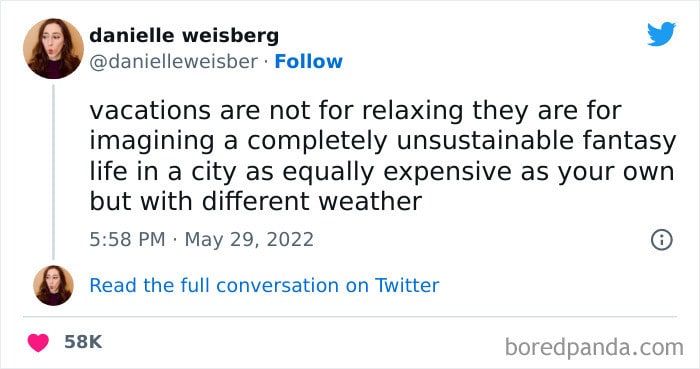The image size is (700, 369).
Task: Open Read the full conversation on Twitter
Action: [x=264, y=286]
